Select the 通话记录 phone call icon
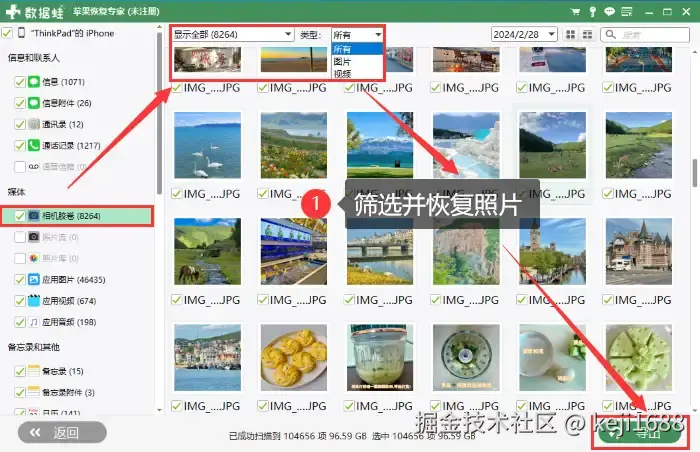Image resolution: width=700 pixels, height=452 pixels. [x=34, y=145]
